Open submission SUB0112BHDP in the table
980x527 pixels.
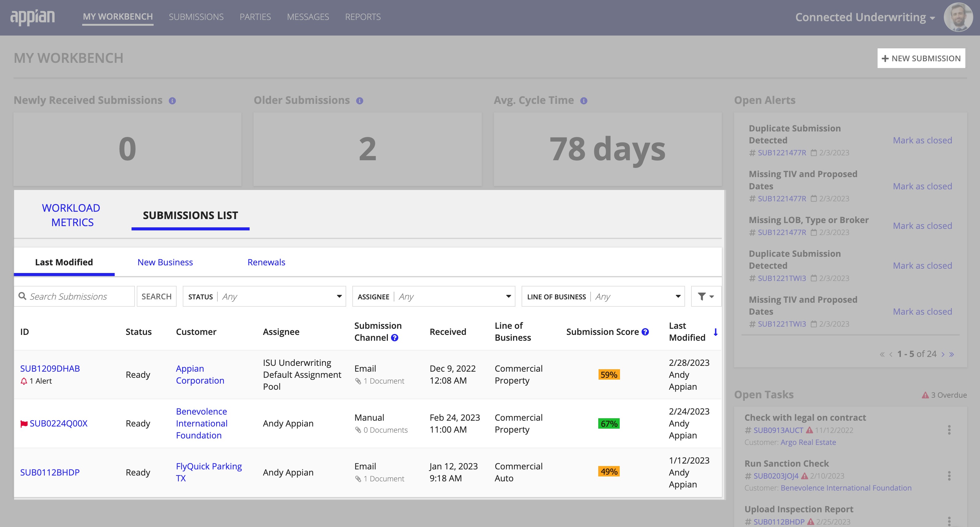coord(50,473)
